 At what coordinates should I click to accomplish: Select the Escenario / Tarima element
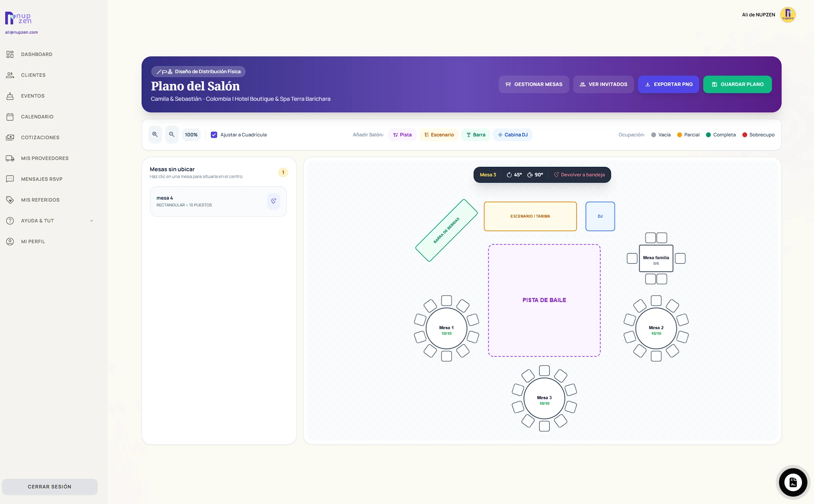click(x=530, y=216)
